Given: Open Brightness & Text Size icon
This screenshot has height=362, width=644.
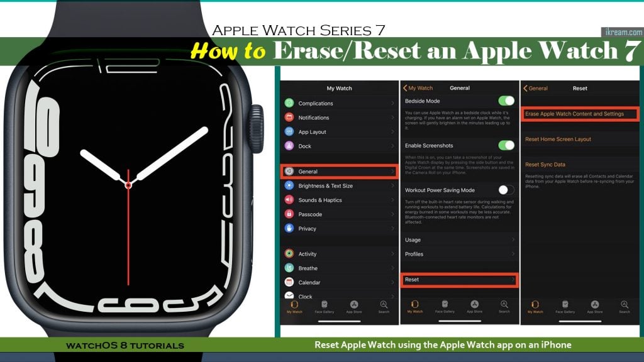Looking at the screenshot, I should coord(289,185).
